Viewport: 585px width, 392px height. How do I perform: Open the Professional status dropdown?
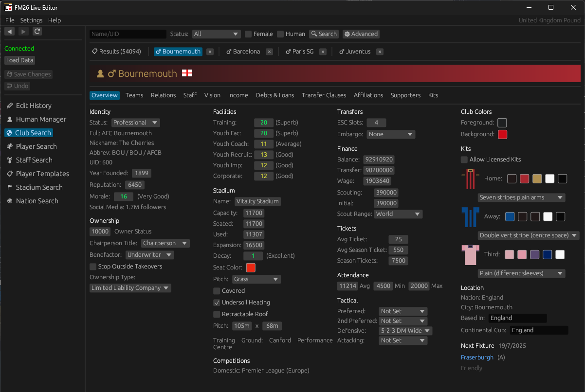point(135,123)
